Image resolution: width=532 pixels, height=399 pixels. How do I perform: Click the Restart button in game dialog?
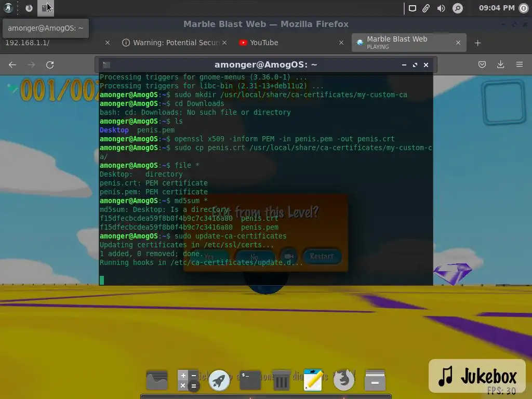pyautogui.click(x=321, y=256)
